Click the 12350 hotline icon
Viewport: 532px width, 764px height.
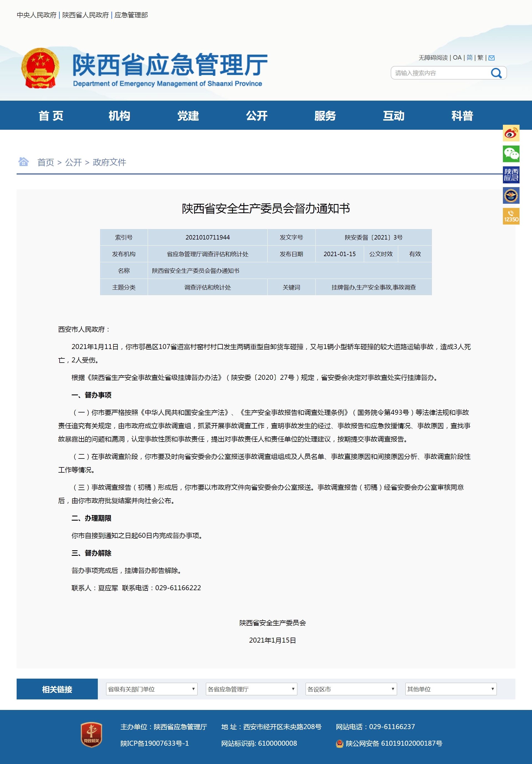pyautogui.click(x=511, y=216)
